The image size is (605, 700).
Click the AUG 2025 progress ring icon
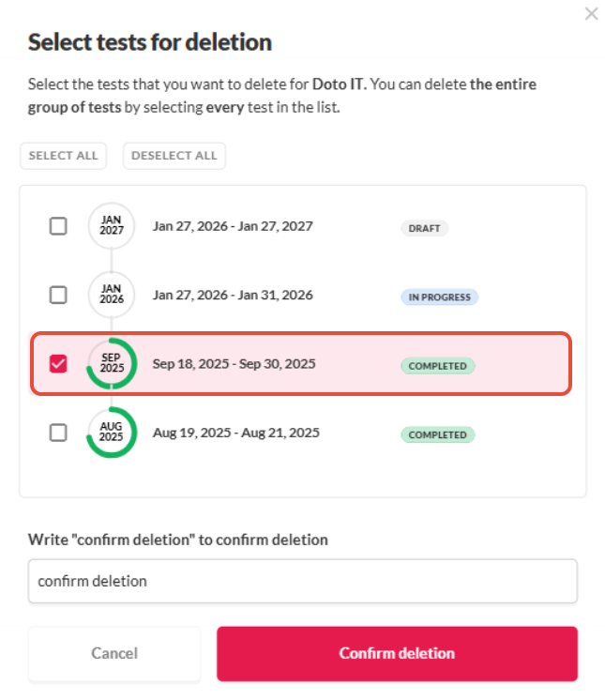(x=112, y=433)
